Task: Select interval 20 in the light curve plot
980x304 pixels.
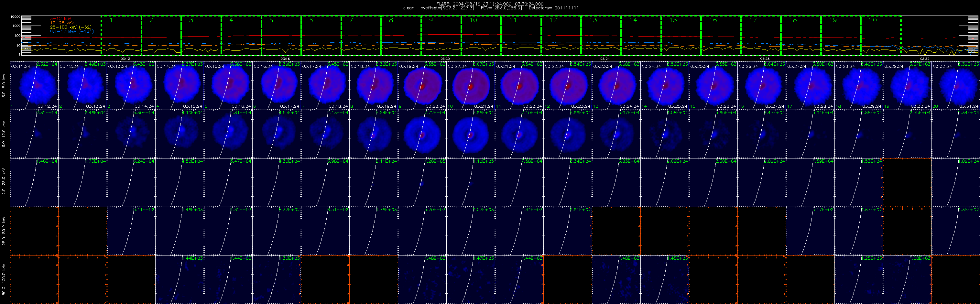Action: pyautogui.click(x=881, y=36)
